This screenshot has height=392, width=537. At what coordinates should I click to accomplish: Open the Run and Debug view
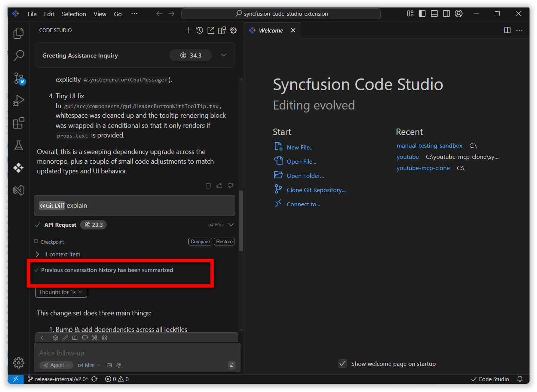[19, 101]
